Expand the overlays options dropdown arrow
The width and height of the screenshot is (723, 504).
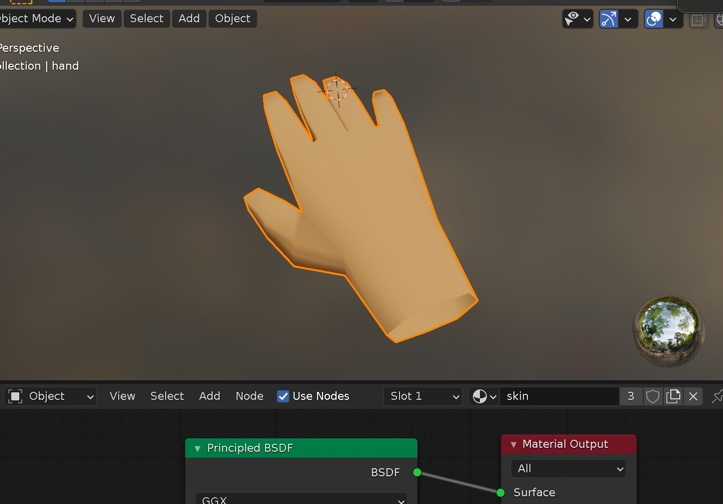click(673, 19)
